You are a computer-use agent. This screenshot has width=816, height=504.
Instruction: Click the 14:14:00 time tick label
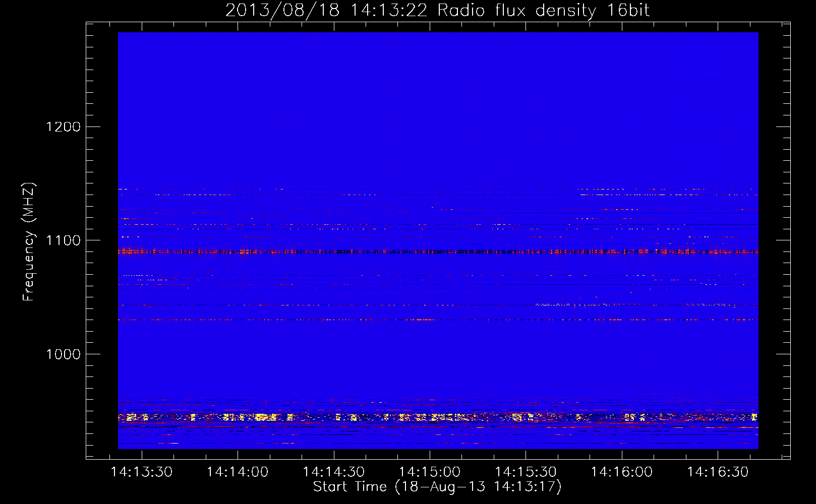tap(238, 472)
